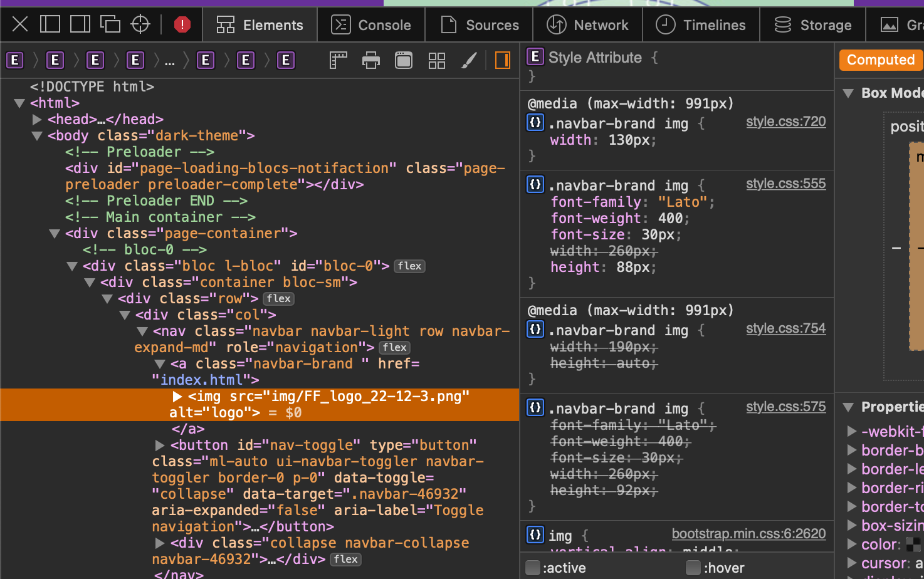Toggle the orange layer borders button
924x579 pixels.
tap(502, 60)
